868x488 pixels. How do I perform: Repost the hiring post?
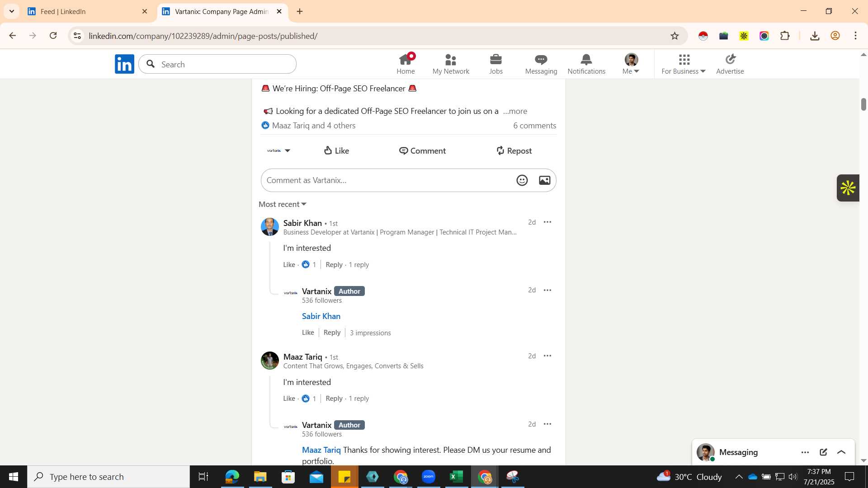(x=514, y=151)
